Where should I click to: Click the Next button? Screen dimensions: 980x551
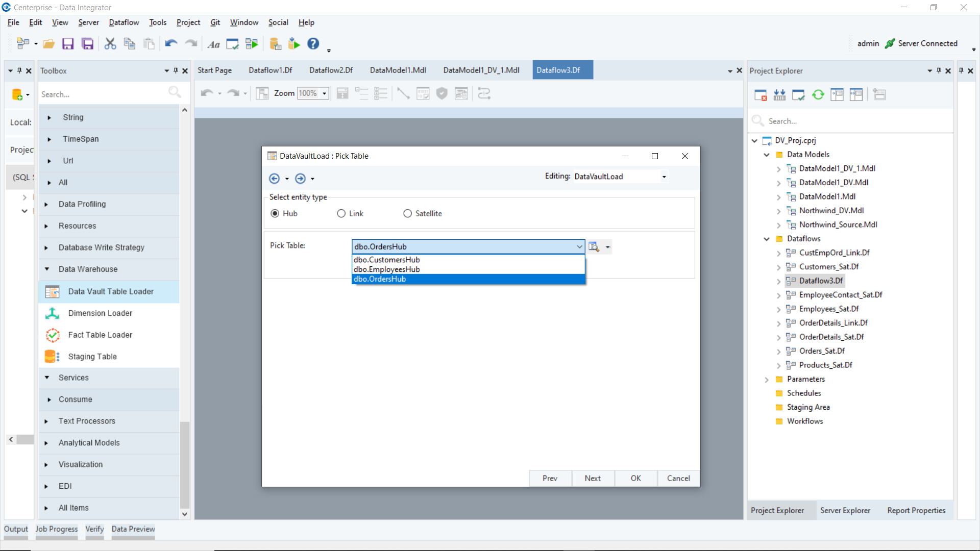coord(593,478)
